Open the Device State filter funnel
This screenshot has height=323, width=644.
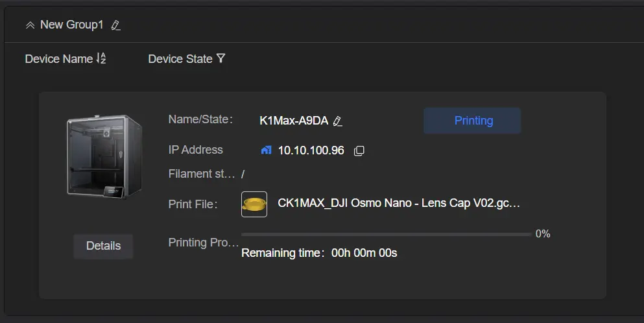coord(221,58)
